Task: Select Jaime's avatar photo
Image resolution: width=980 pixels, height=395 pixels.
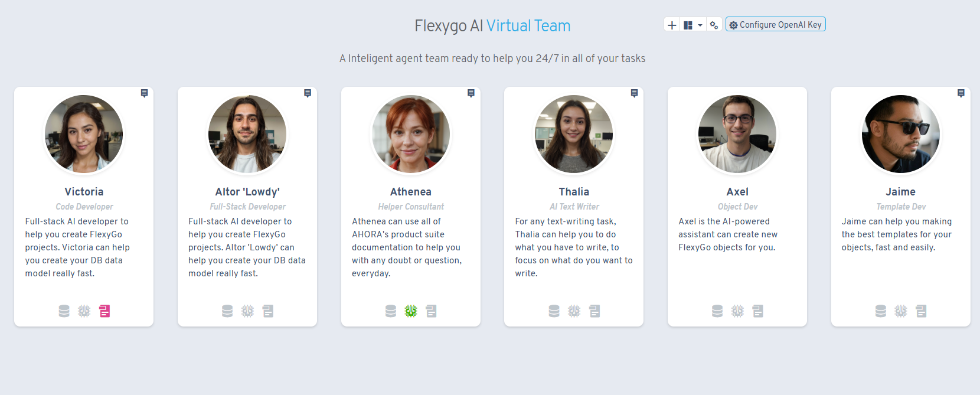Action: (901, 134)
